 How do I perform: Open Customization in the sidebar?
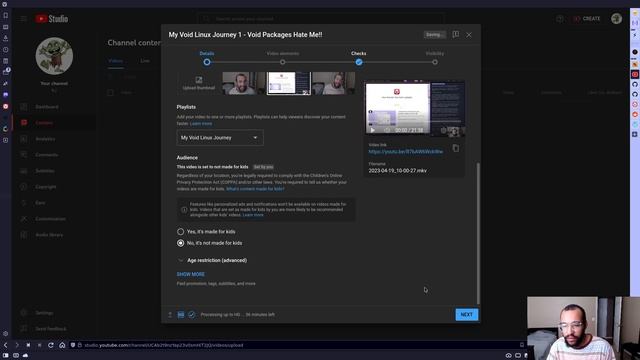[x=54, y=219]
